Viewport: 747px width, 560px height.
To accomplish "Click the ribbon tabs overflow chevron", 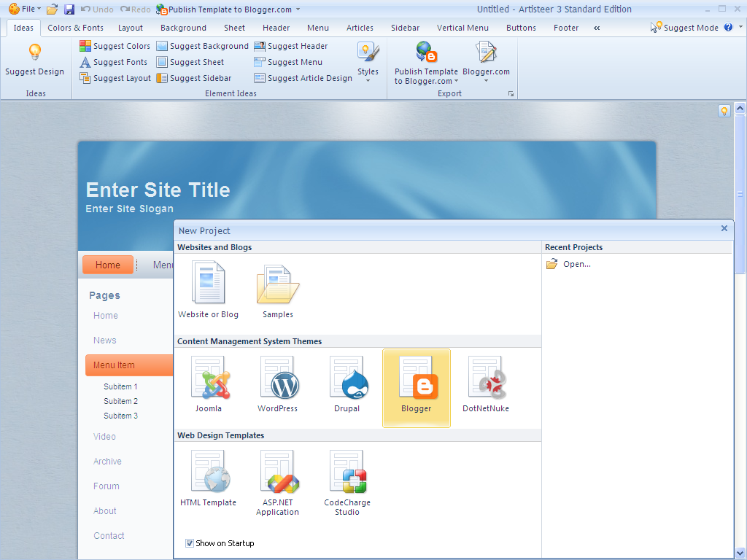I will (597, 28).
